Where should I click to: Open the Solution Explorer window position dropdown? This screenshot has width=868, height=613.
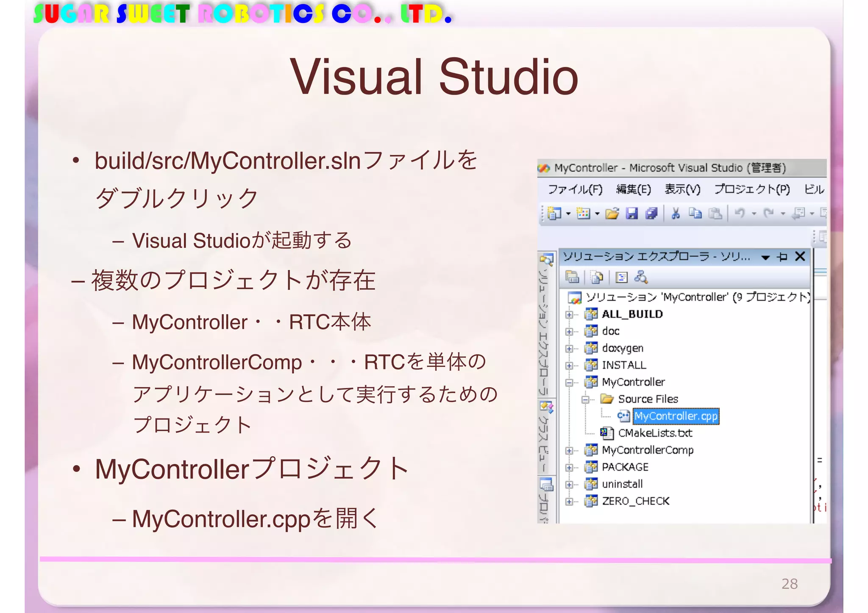(x=765, y=258)
